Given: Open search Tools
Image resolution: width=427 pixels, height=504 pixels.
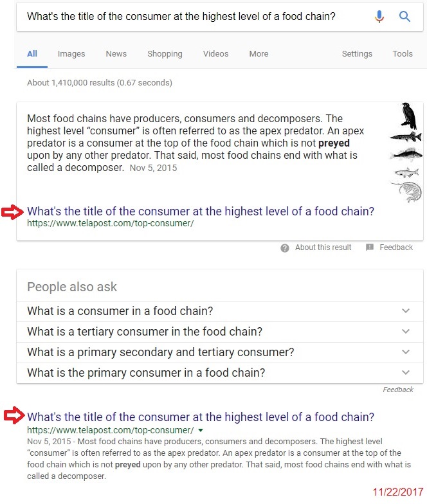Looking at the screenshot, I should 403,54.
